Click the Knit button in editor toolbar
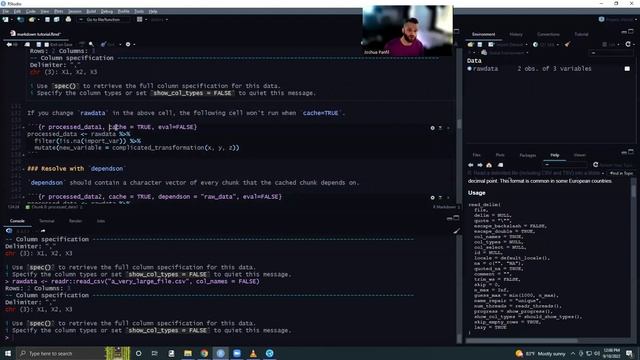The width and height of the screenshot is (640, 360). pos(107,44)
